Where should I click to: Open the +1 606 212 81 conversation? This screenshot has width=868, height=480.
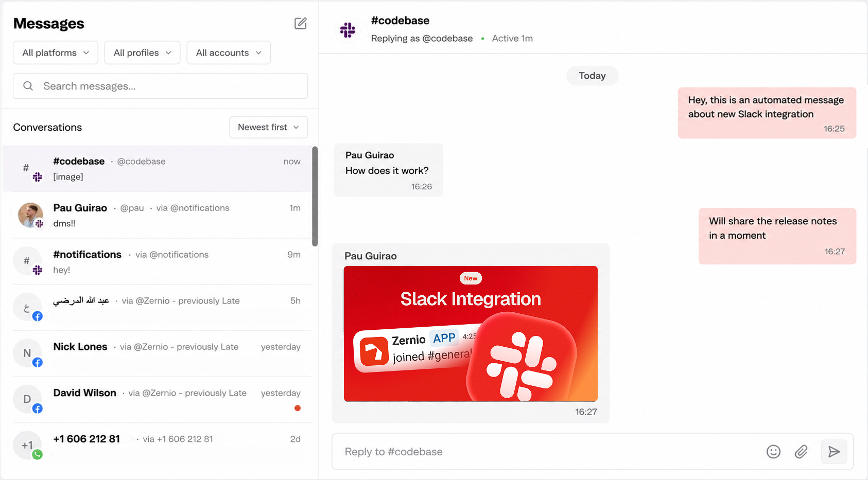coord(158,446)
